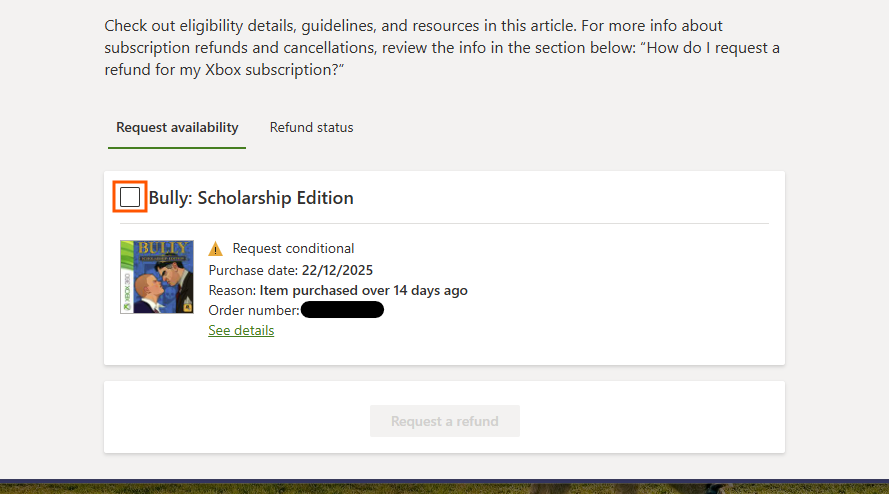Tick the Bully: Scholarship Edition checkbox
The width and height of the screenshot is (889, 494).
pos(130,197)
